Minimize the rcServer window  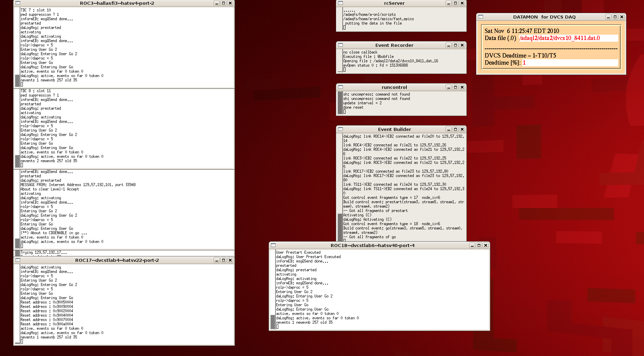(x=449, y=3)
